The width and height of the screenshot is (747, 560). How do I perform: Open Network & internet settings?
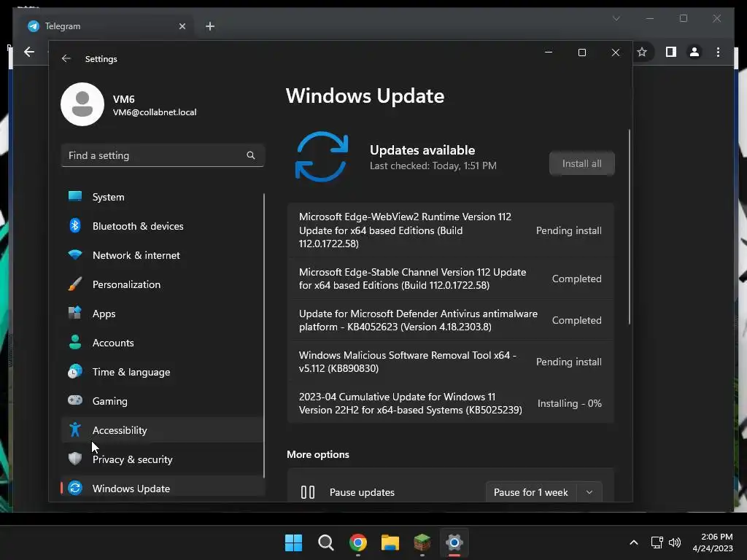tap(162, 255)
